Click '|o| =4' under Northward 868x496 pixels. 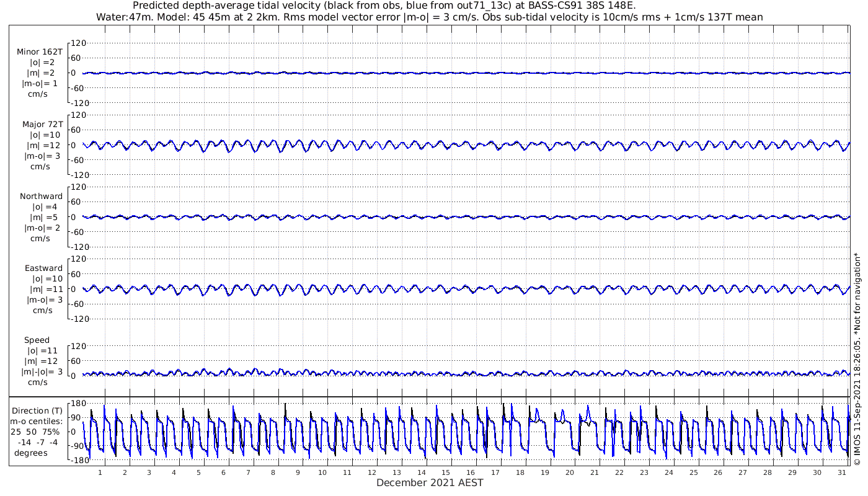click(46, 206)
